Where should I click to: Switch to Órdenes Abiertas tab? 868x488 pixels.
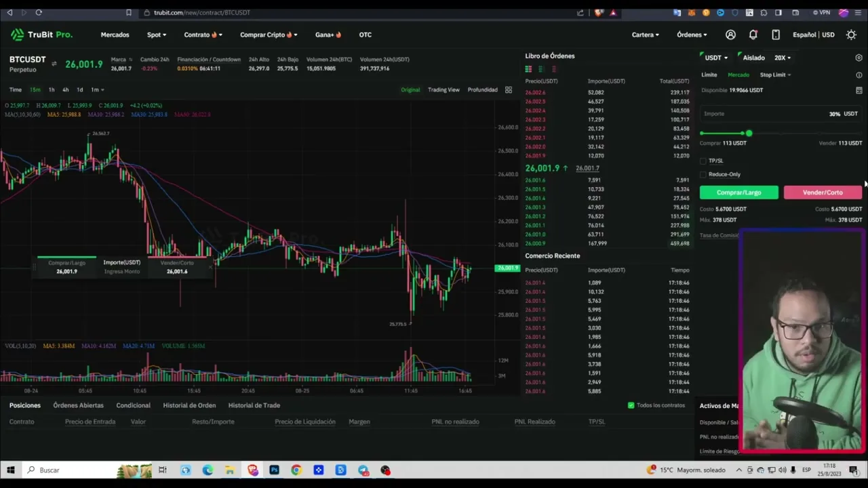[79, 405]
